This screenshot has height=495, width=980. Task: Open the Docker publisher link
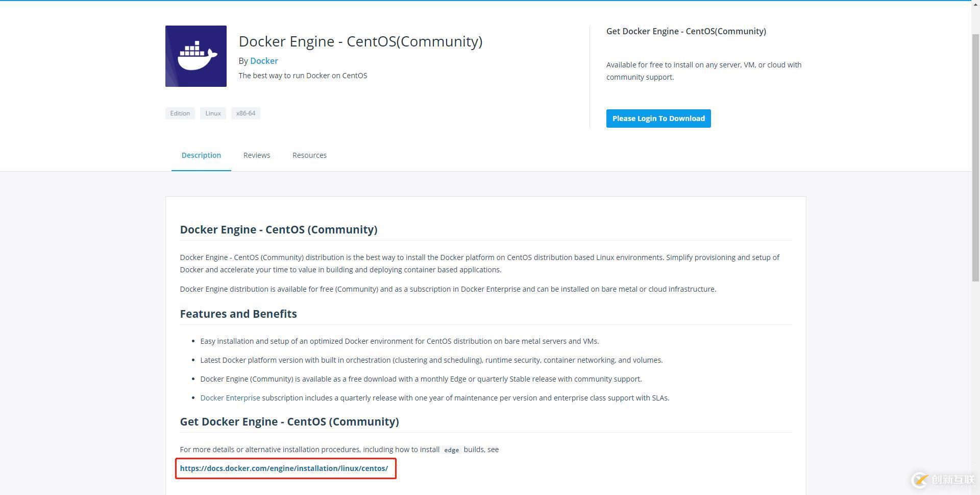tap(264, 61)
